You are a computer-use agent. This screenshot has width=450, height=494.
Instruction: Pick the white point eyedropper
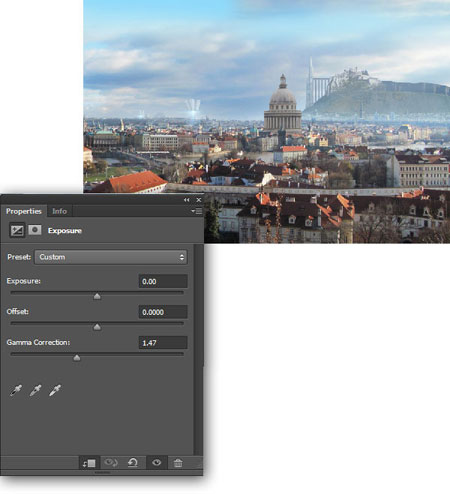coord(55,390)
